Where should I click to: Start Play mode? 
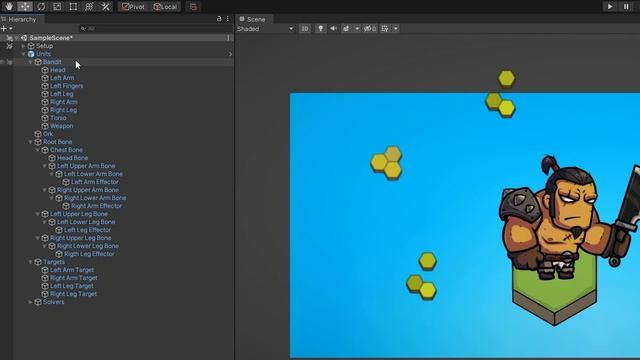[x=610, y=7]
